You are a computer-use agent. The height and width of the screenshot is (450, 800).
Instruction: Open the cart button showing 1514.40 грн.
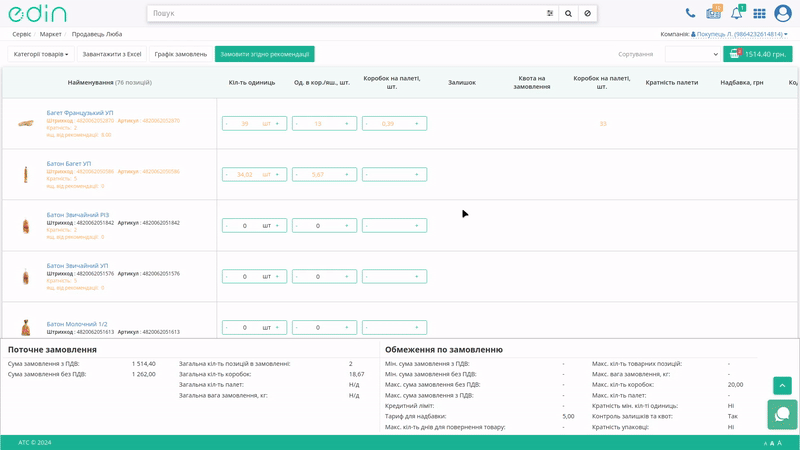[x=758, y=54]
